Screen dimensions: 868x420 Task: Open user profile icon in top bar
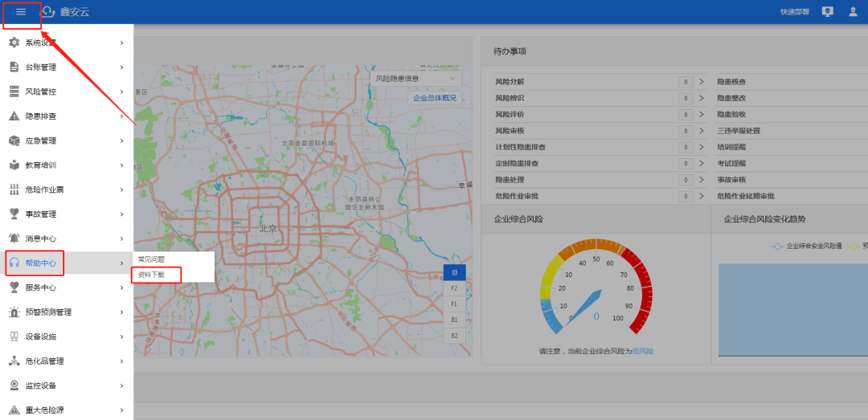click(853, 12)
